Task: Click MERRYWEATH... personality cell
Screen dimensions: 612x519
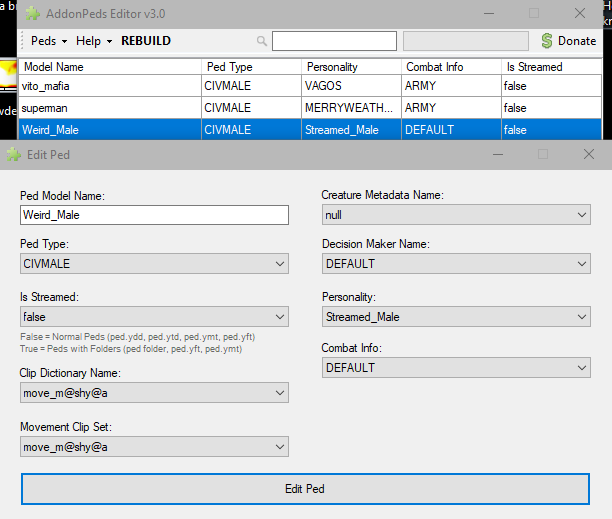Action: (351, 108)
